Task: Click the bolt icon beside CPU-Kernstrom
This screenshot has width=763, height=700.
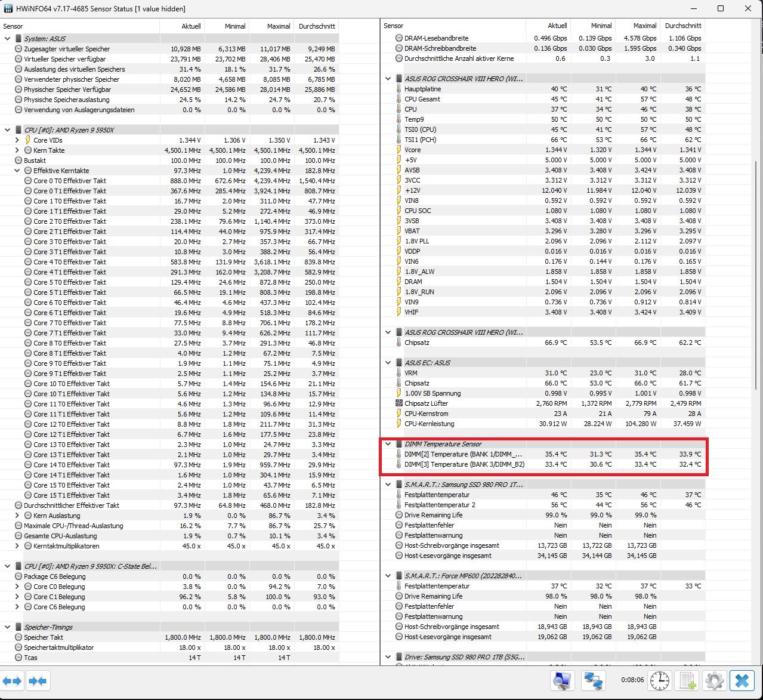Action: [399, 414]
